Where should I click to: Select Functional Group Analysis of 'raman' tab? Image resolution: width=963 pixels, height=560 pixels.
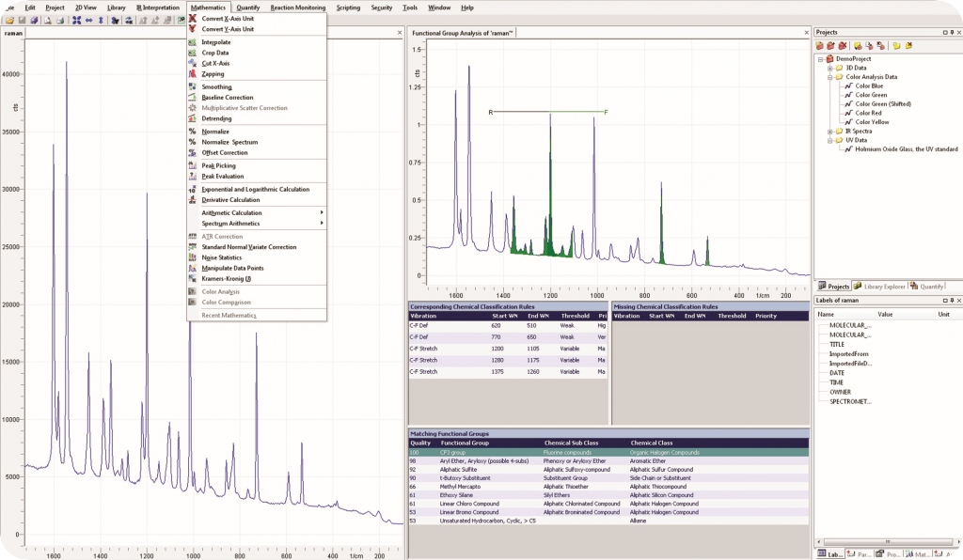pos(462,33)
